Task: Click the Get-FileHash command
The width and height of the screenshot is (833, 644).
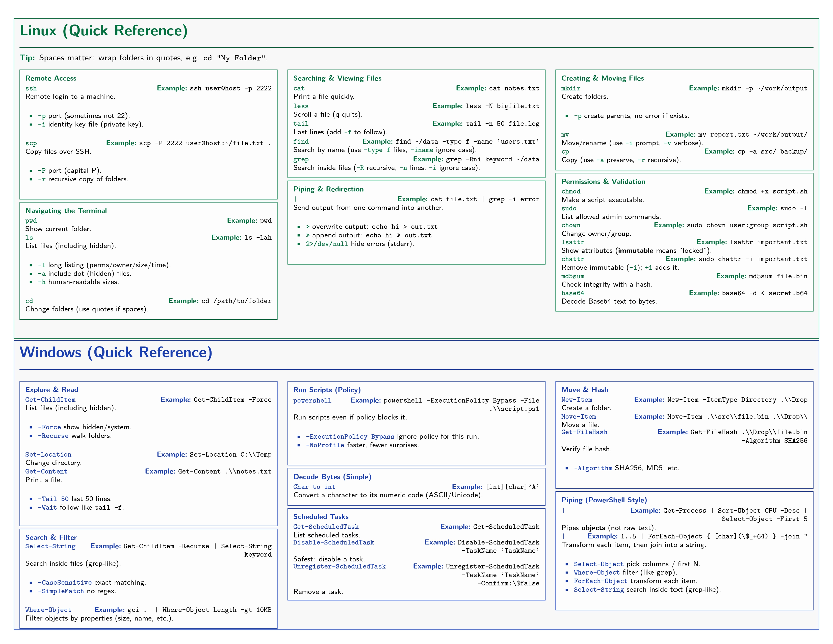Action: pos(584,432)
